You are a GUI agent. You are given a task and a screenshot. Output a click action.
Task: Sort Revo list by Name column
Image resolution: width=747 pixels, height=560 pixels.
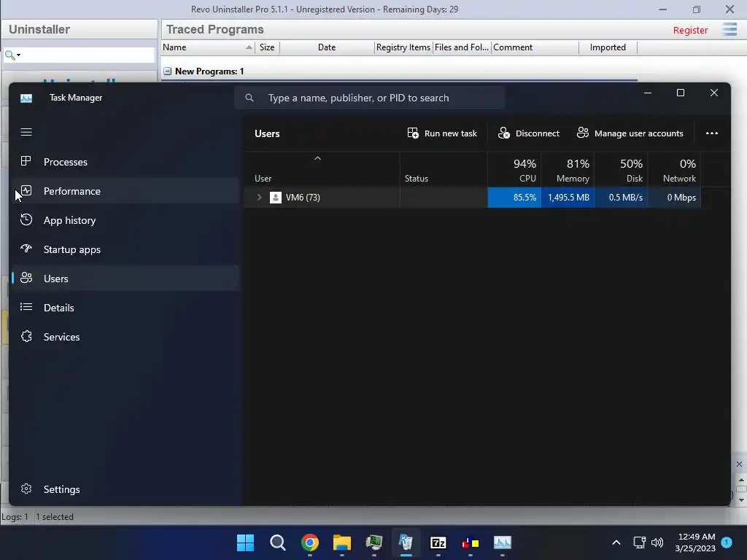coord(208,47)
